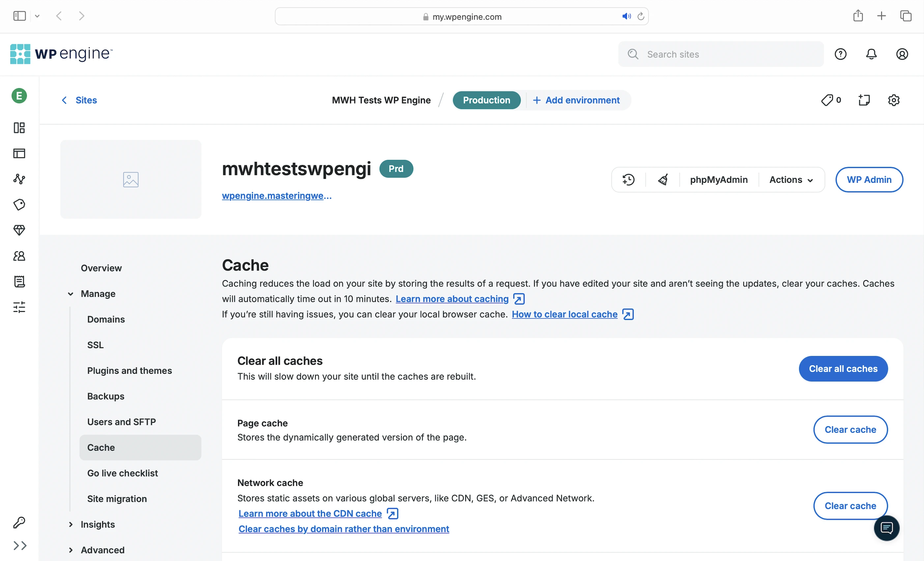924x561 pixels.
Task: Select the Backups menu item
Action: point(106,396)
